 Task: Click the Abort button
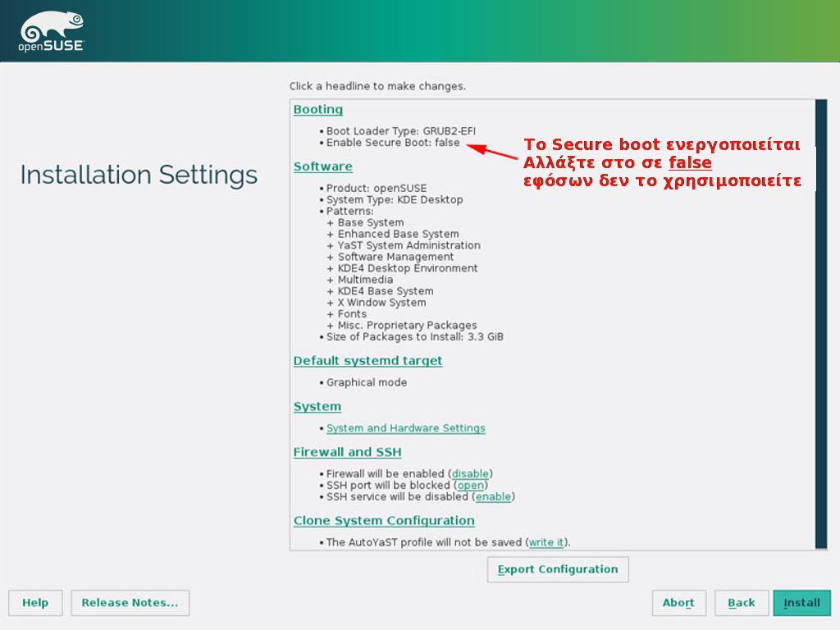coord(678,603)
